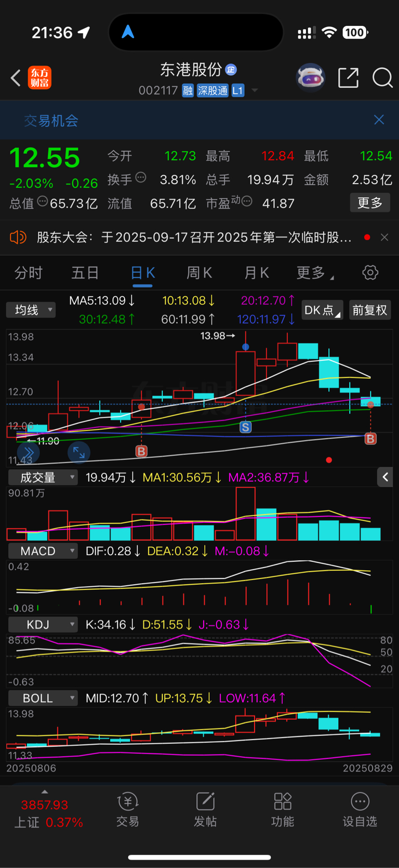Image resolution: width=399 pixels, height=868 pixels.
Task: Tap the share icon
Action: pos(348,78)
